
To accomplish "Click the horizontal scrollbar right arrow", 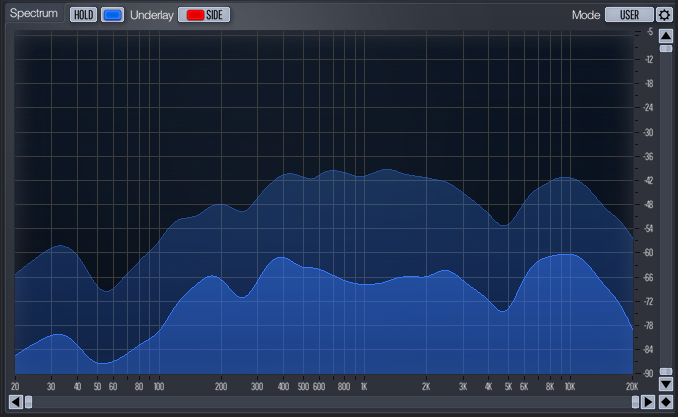I will coord(648,402).
